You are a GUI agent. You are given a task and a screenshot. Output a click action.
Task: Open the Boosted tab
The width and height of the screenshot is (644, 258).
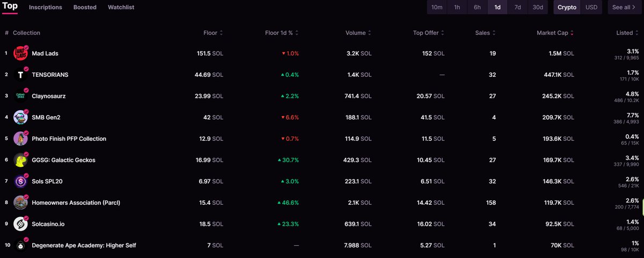point(85,8)
